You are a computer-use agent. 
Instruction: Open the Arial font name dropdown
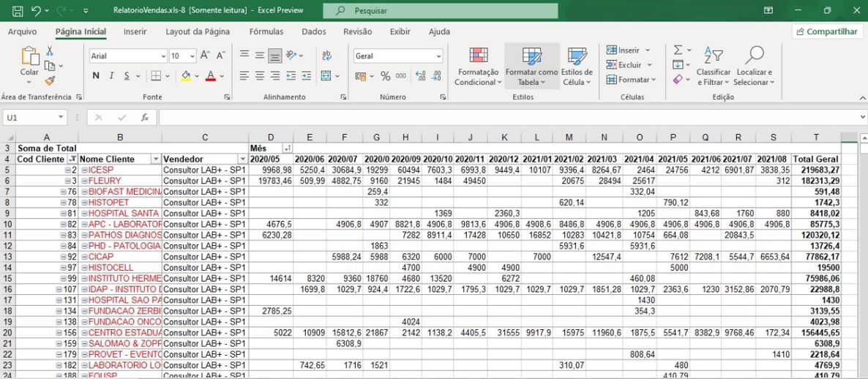(162, 56)
